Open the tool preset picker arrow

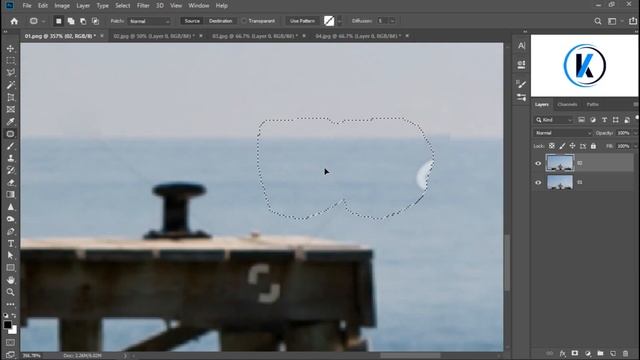tap(43, 21)
